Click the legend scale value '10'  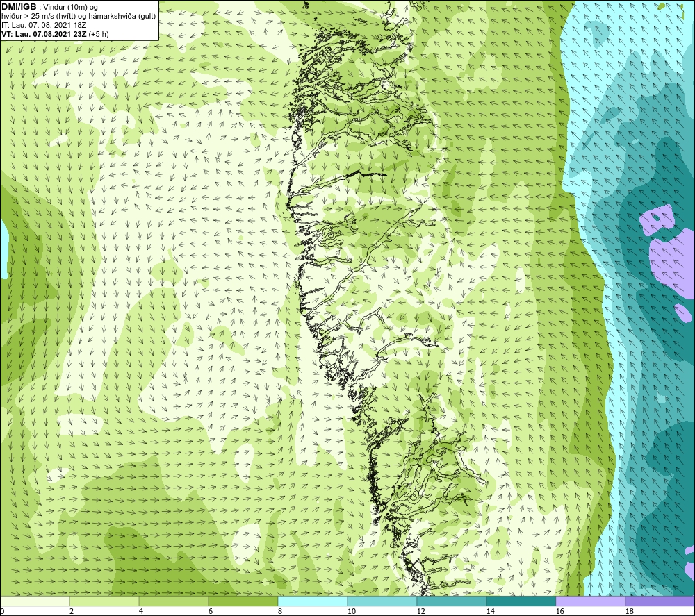[x=352, y=611]
